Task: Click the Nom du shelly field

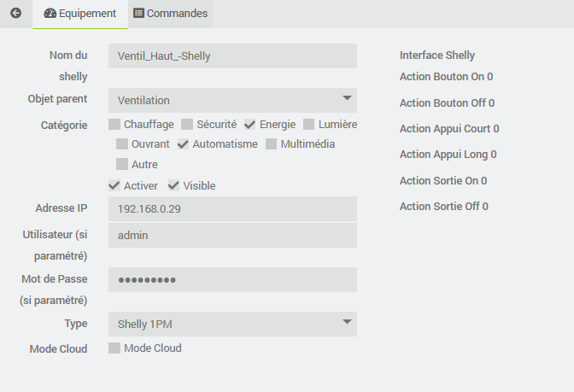Action: tap(232, 56)
